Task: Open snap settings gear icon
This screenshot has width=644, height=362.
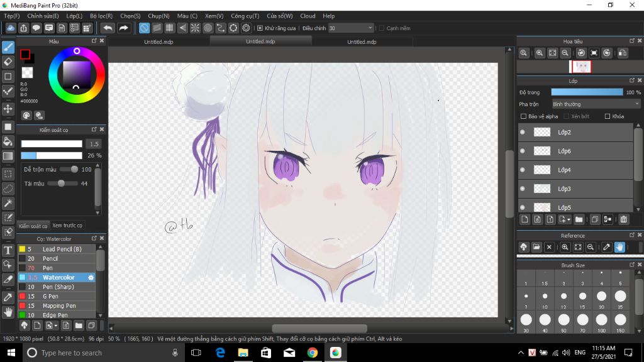Action: tap(246, 28)
